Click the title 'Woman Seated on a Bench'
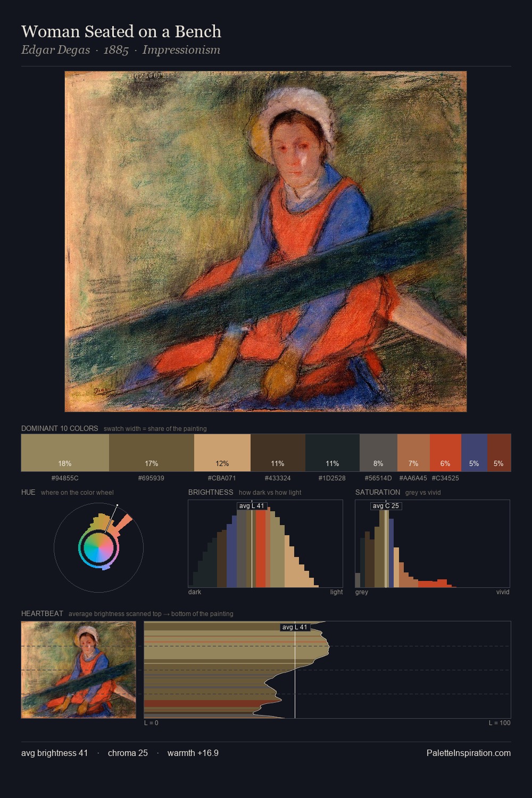The image size is (532, 798). [x=121, y=31]
